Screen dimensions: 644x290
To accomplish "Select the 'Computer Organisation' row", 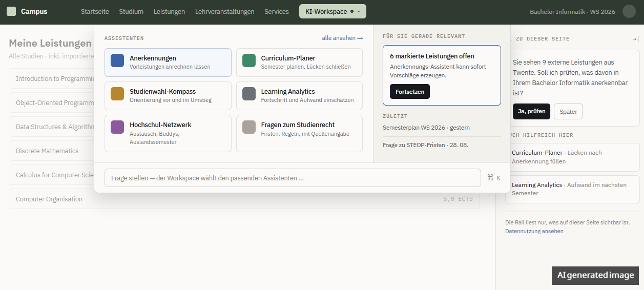I will tap(244, 199).
